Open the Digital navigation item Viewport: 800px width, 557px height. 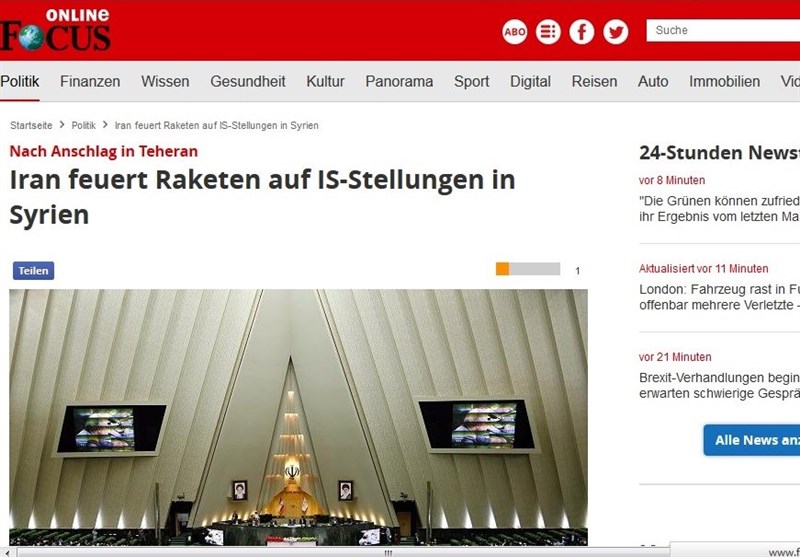click(530, 82)
